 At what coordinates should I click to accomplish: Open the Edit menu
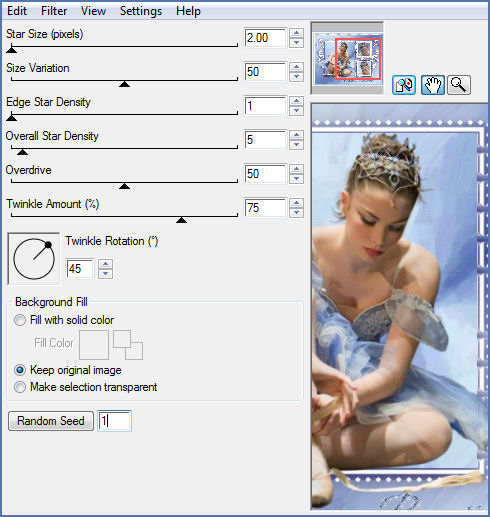[x=17, y=11]
